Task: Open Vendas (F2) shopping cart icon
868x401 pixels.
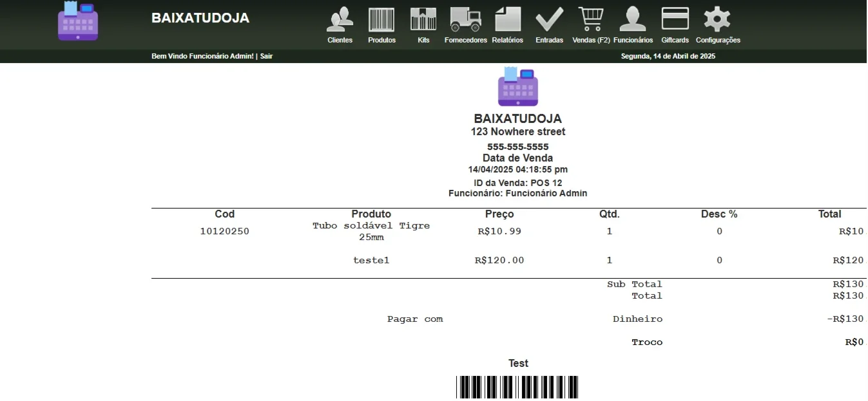Action: click(591, 19)
